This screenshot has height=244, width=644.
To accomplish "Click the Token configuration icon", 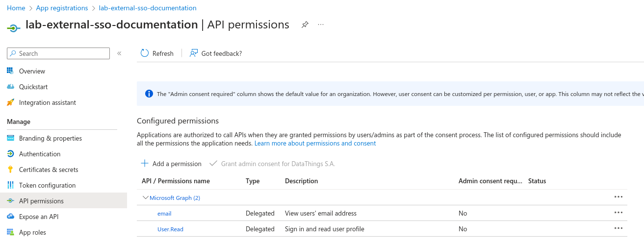I will click(10, 185).
